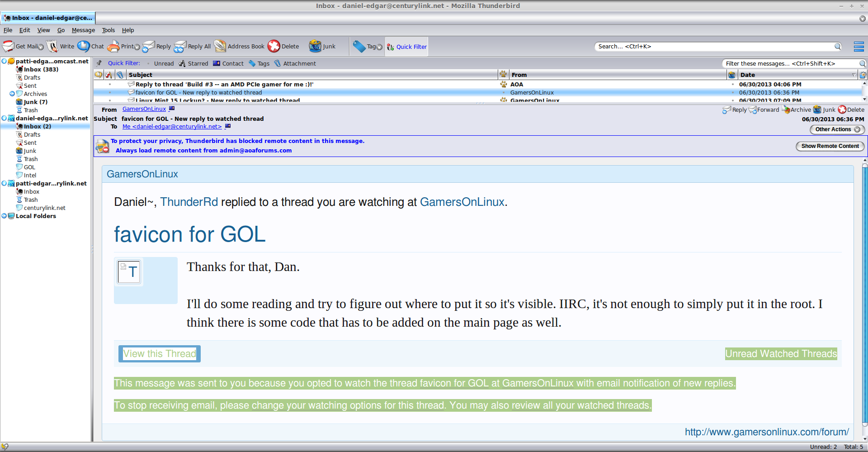This screenshot has width=868, height=452.
Task: Collapse the patti-edgar...rylink.net account
Action: (4, 183)
